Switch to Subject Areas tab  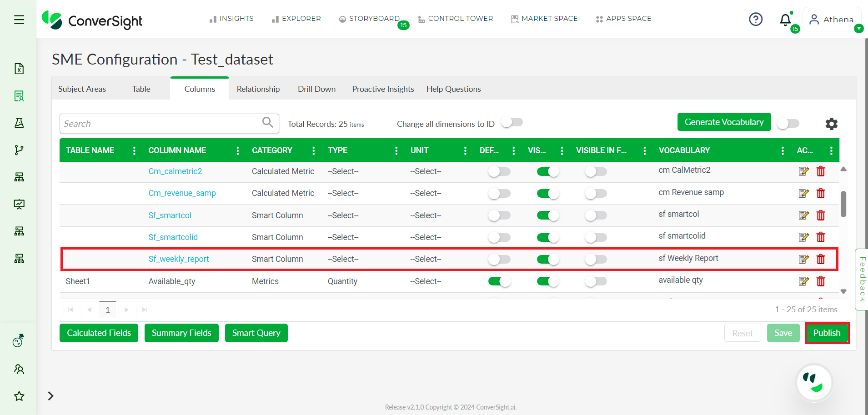click(82, 89)
